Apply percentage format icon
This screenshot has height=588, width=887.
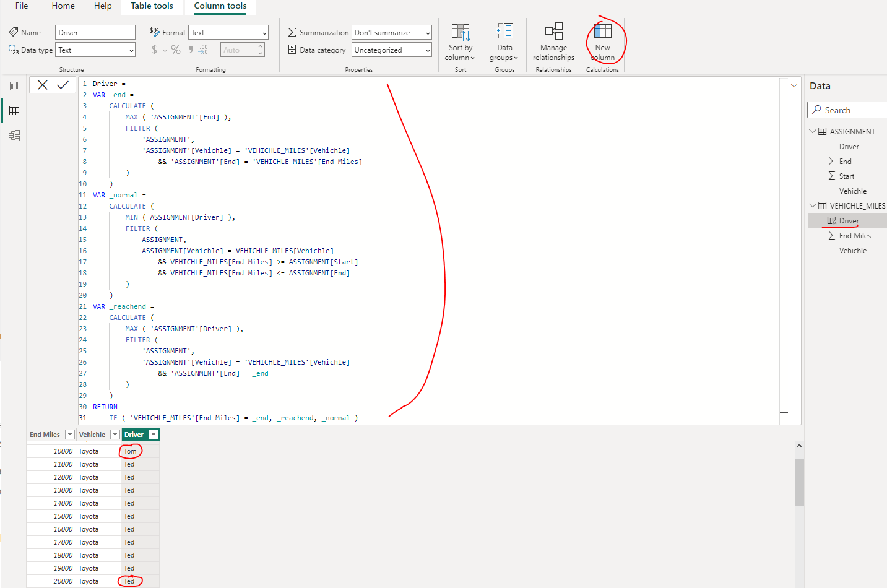(x=176, y=50)
